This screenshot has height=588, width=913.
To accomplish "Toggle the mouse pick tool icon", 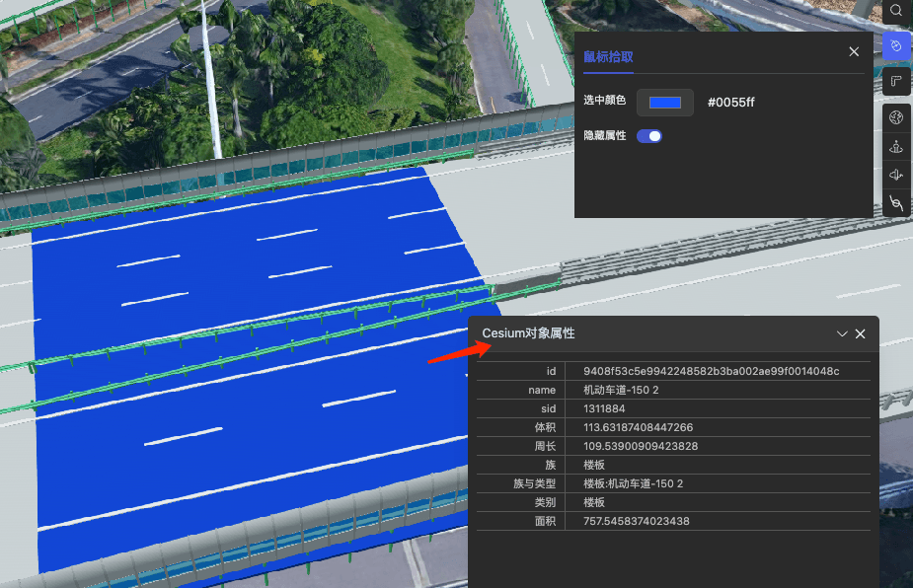I will pos(896,45).
